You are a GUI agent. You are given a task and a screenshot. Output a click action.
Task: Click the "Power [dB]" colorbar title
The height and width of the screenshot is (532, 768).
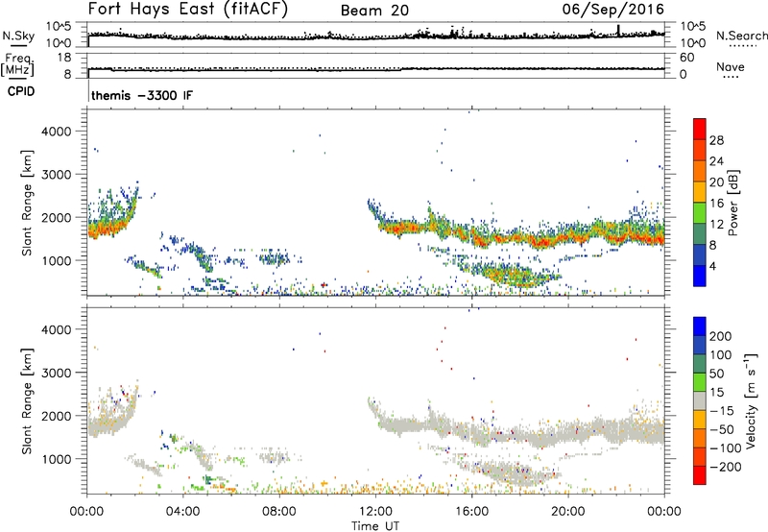(x=733, y=203)
